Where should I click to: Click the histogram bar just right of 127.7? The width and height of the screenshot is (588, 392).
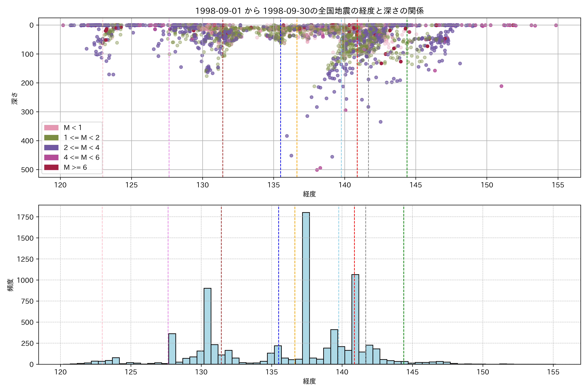click(x=172, y=349)
